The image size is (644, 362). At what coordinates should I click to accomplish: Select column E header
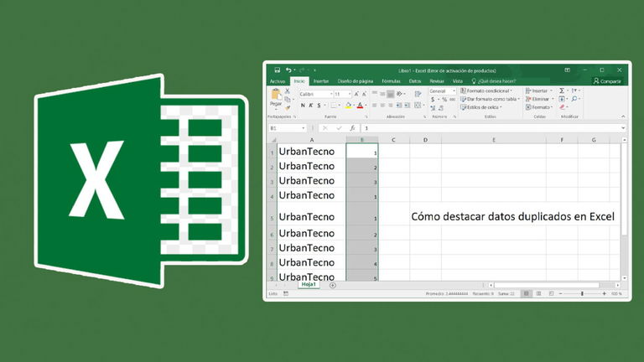coord(494,140)
